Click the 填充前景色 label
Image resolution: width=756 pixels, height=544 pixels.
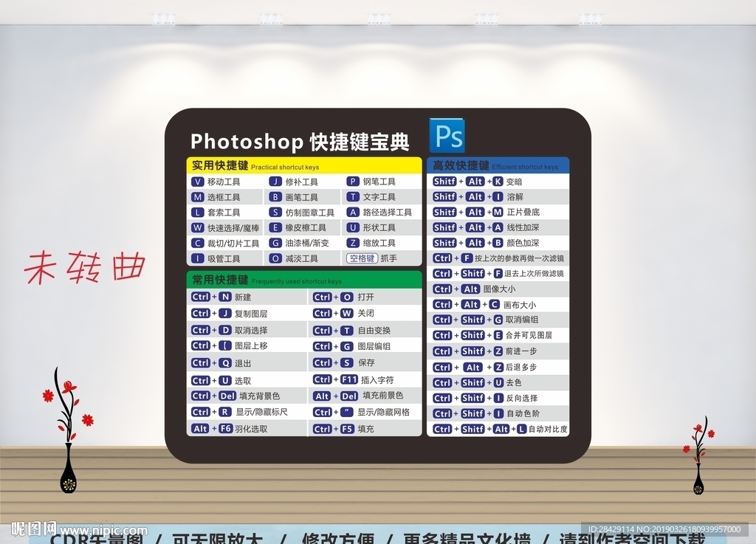point(383,396)
